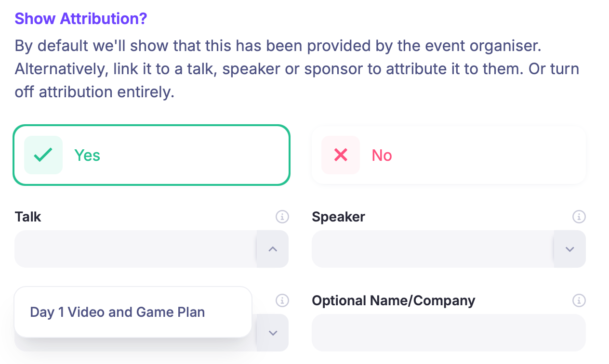Click the Optional Name/Company info icon
The image size is (609, 364).
coord(579,300)
